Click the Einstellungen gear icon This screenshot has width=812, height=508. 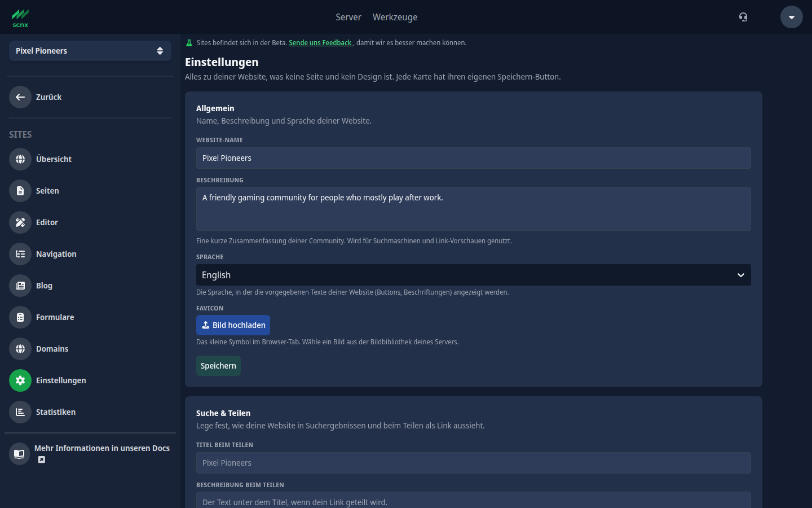(x=20, y=380)
